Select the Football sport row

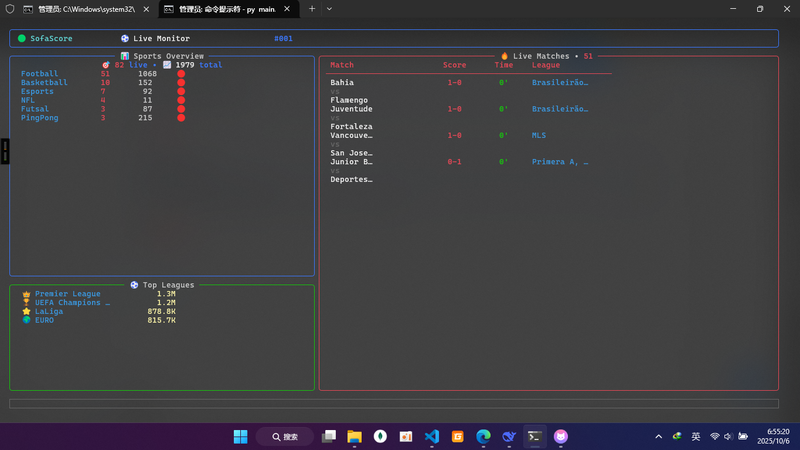[x=103, y=73]
